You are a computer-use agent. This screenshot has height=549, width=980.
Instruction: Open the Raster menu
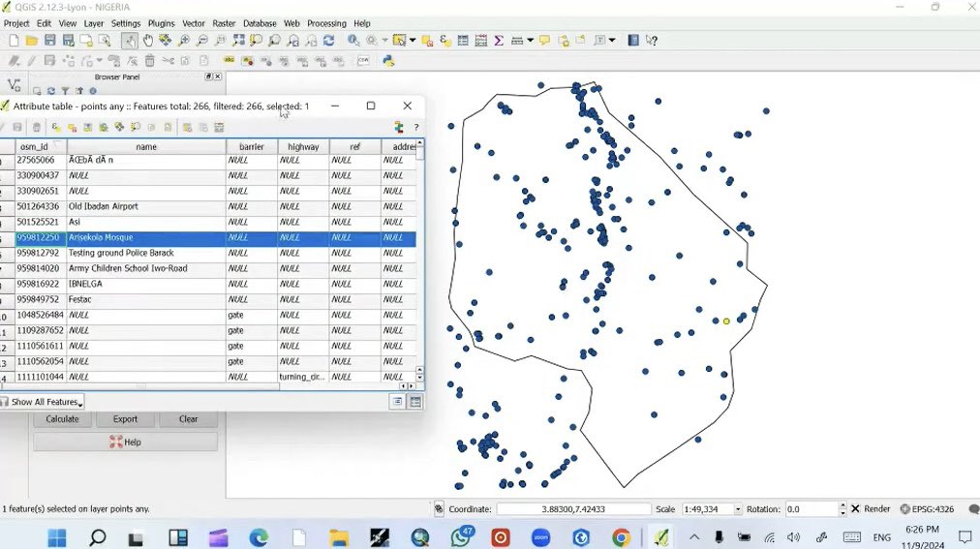coord(224,23)
